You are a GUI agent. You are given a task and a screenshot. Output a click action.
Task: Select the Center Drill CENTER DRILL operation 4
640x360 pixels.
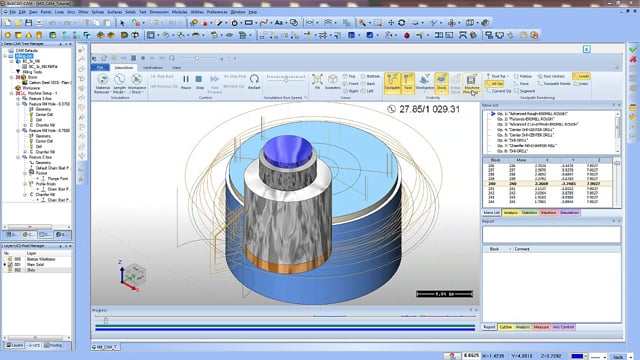(525, 129)
